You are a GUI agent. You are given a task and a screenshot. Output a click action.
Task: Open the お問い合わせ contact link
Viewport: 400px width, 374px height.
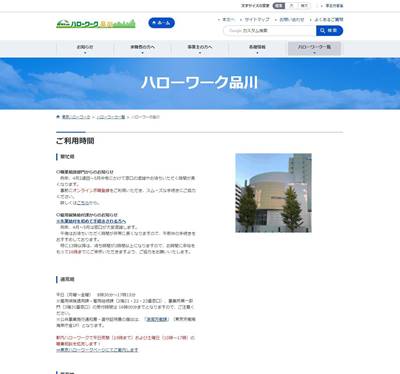292,20
